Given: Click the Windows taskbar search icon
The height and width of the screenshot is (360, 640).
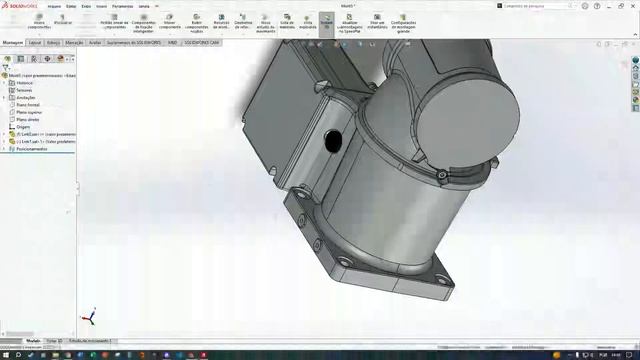Looking at the screenshot, I should pyautogui.click(x=18, y=355).
